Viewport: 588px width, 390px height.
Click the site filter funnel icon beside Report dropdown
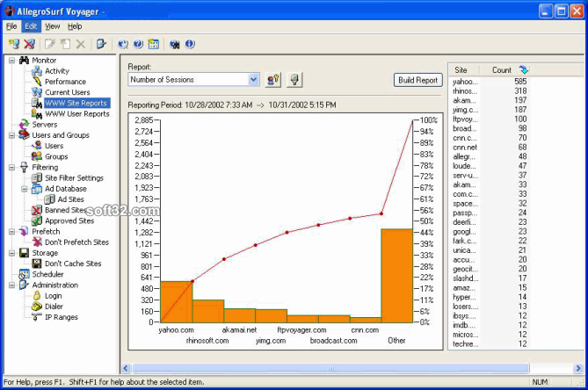[x=294, y=80]
